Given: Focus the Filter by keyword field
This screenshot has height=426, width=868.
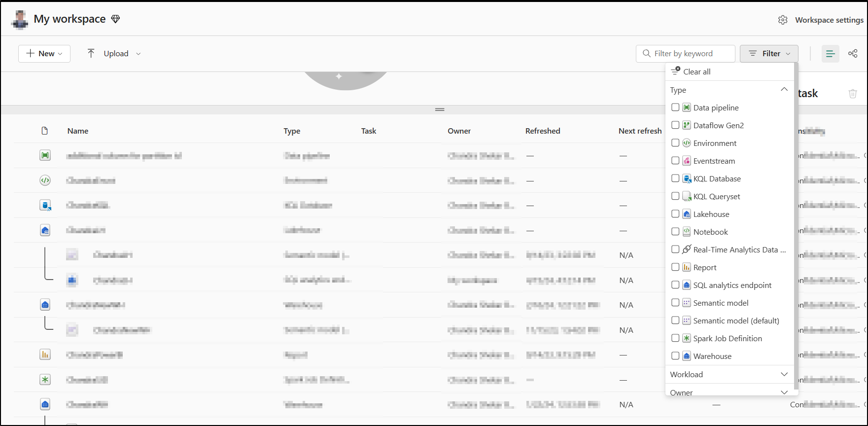Looking at the screenshot, I should click(x=686, y=53).
